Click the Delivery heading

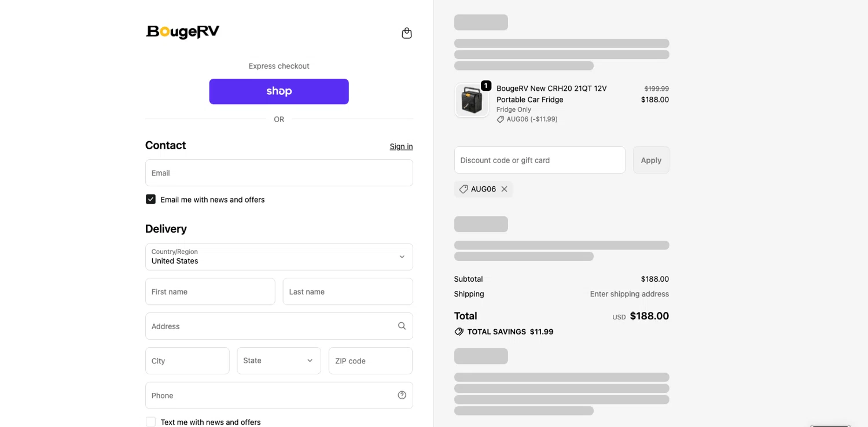(x=166, y=229)
